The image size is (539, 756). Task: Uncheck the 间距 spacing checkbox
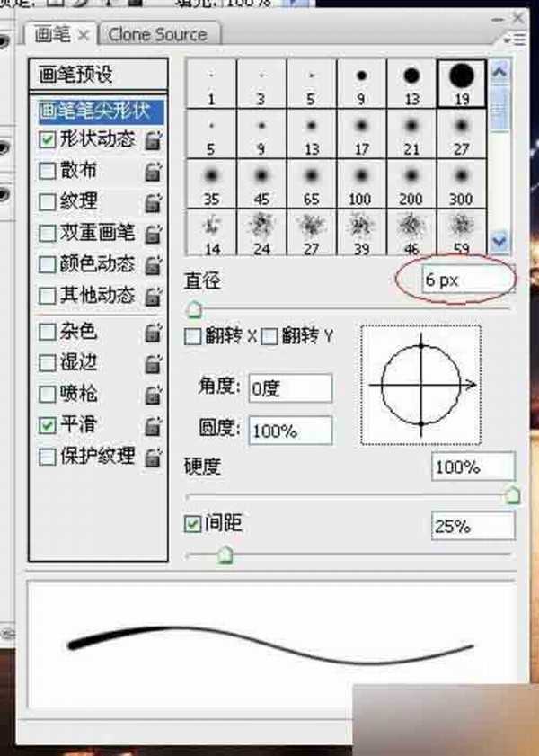click(x=192, y=524)
